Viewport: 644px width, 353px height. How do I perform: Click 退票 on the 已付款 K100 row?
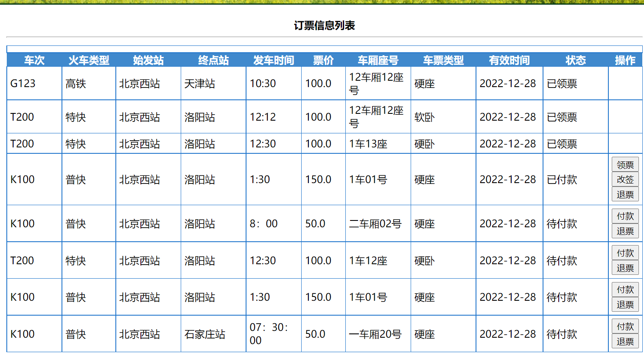[x=625, y=194]
